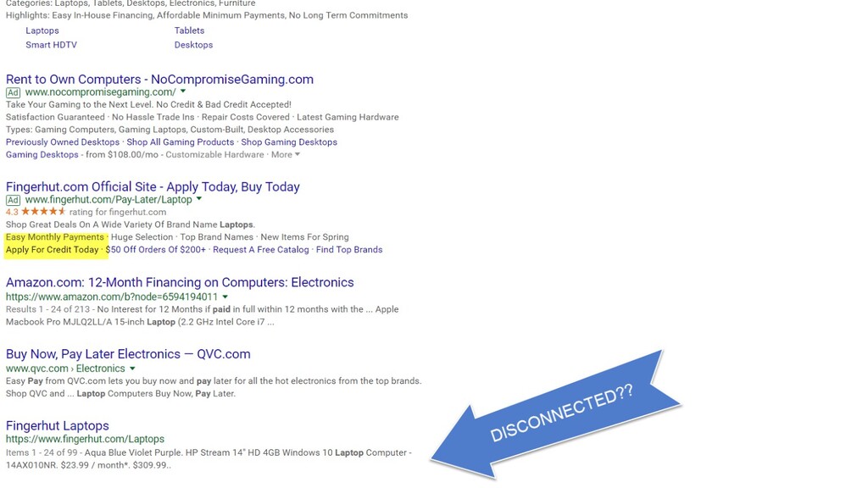
Task: Open Apply For Credit Today link
Action: tap(52, 250)
